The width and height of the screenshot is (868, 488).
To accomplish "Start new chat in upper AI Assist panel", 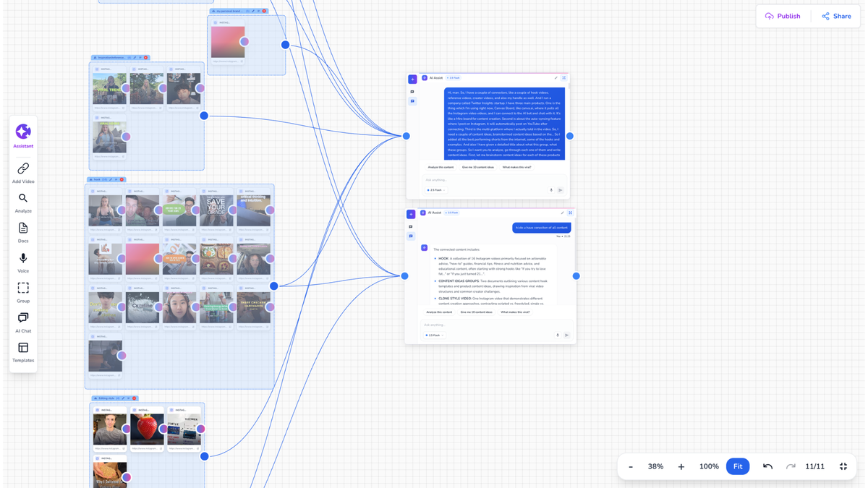I will (x=412, y=80).
